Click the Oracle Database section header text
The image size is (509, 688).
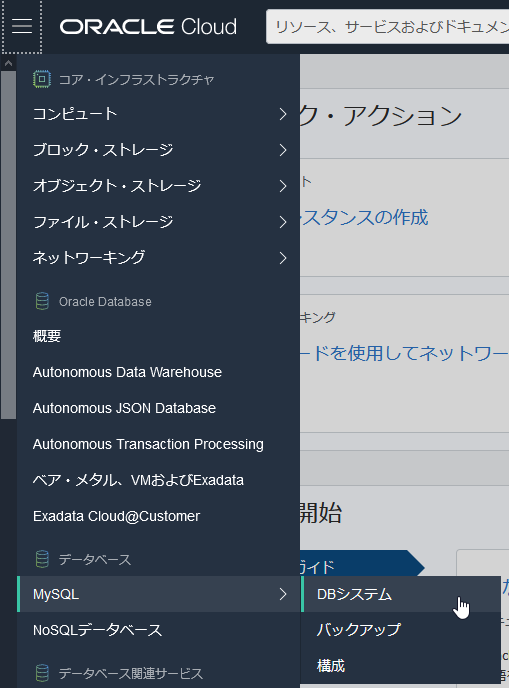(x=105, y=302)
